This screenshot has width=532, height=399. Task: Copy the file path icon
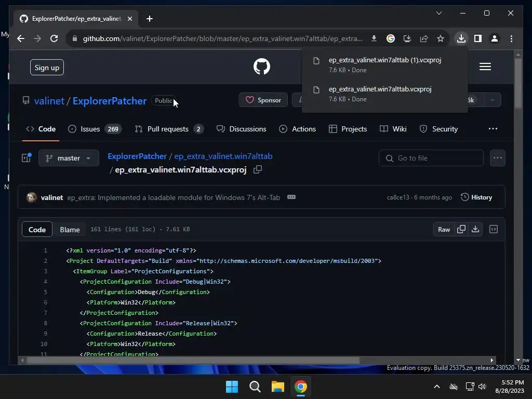pyautogui.click(x=258, y=169)
